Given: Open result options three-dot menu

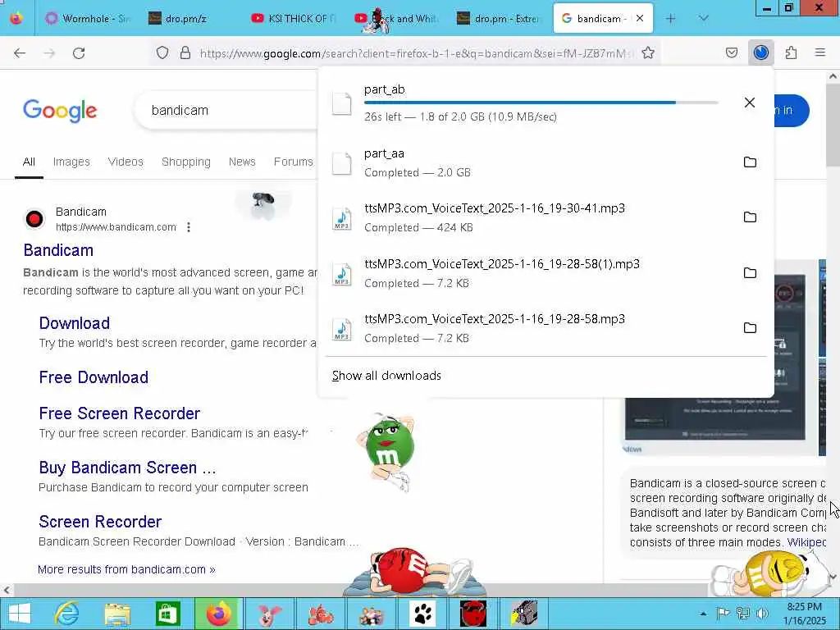Looking at the screenshot, I should tap(189, 227).
